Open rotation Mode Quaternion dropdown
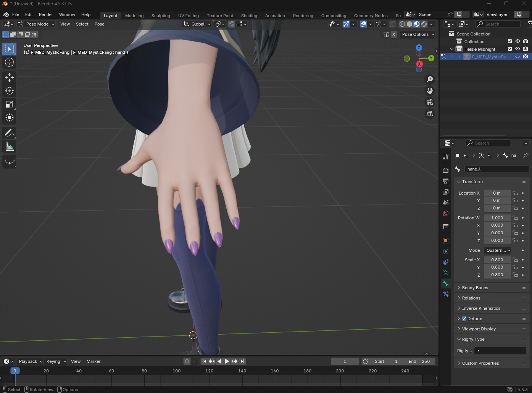The height and width of the screenshot is (393, 532). (498, 250)
